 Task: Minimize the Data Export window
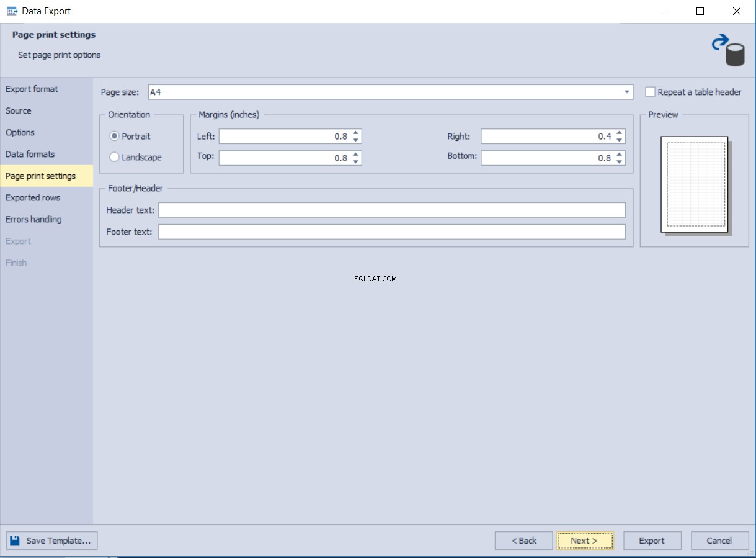(x=664, y=11)
